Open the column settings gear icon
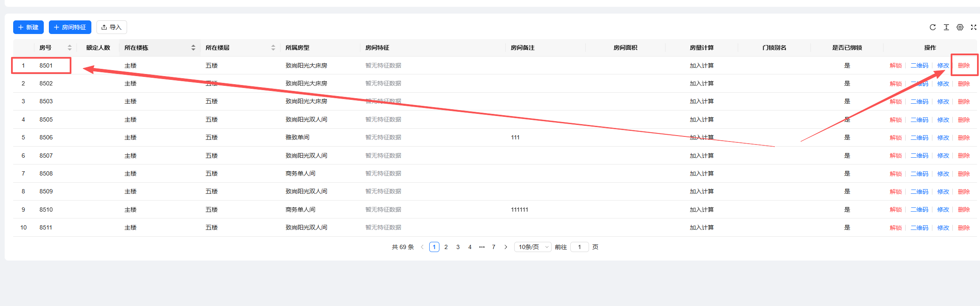The height and width of the screenshot is (306, 980). 960,27
